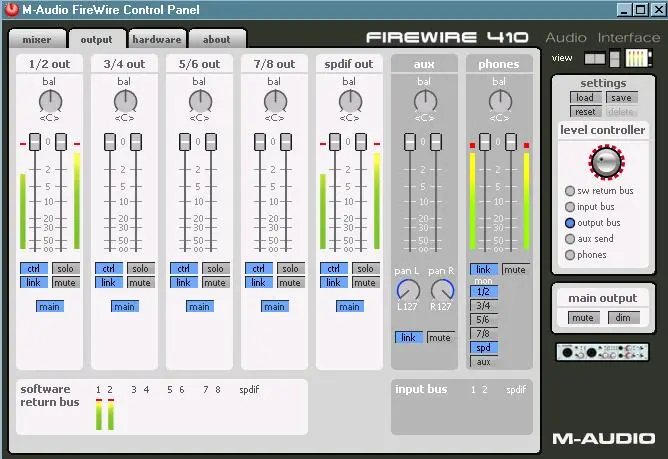This screenshot has width=668, height=459.
Task: Select the aux send radio option
Action: pyautogui.click(x=570, y=239)
